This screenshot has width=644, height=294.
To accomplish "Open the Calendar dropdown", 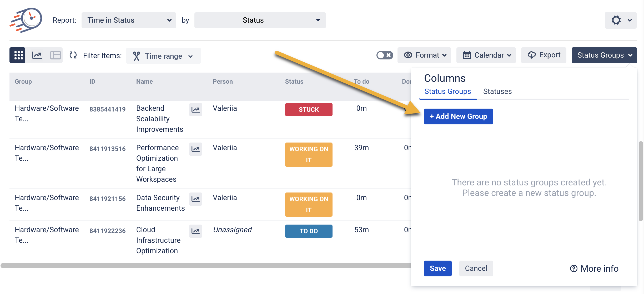I will (486, 55).
